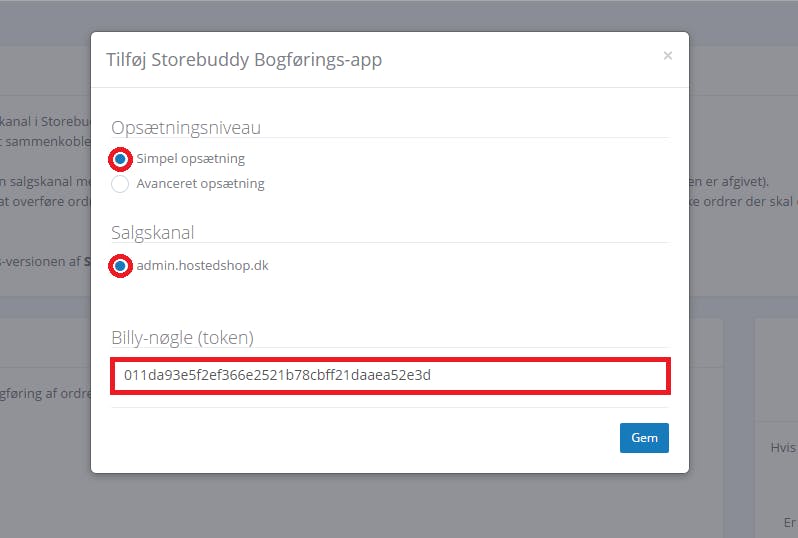
Task: Click the Opsætningsniveau section heading
Action: [x=186, y=127]
